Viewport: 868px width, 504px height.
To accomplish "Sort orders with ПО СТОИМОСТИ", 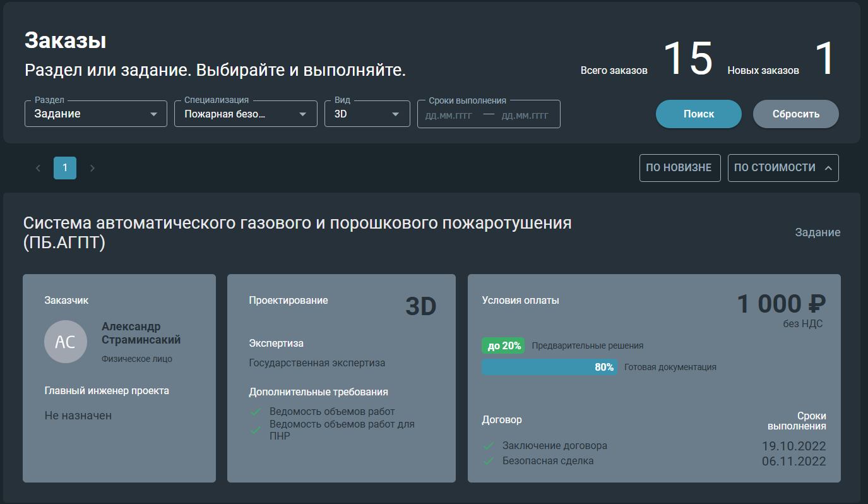I will 783,168.
